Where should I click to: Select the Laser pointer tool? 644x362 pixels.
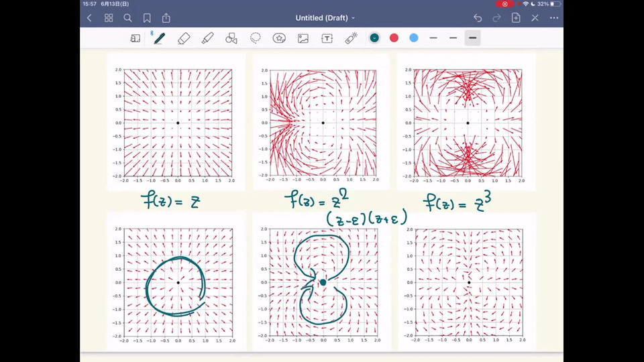click(351, 38)
